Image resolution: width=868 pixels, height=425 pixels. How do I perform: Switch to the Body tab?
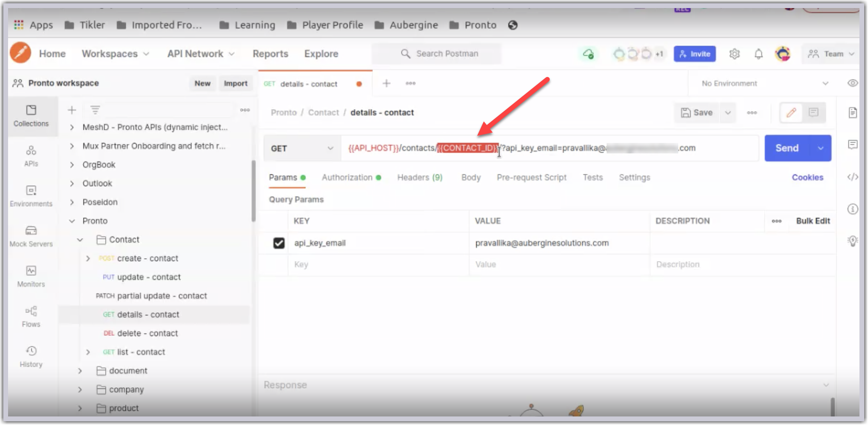coord(471,178)
